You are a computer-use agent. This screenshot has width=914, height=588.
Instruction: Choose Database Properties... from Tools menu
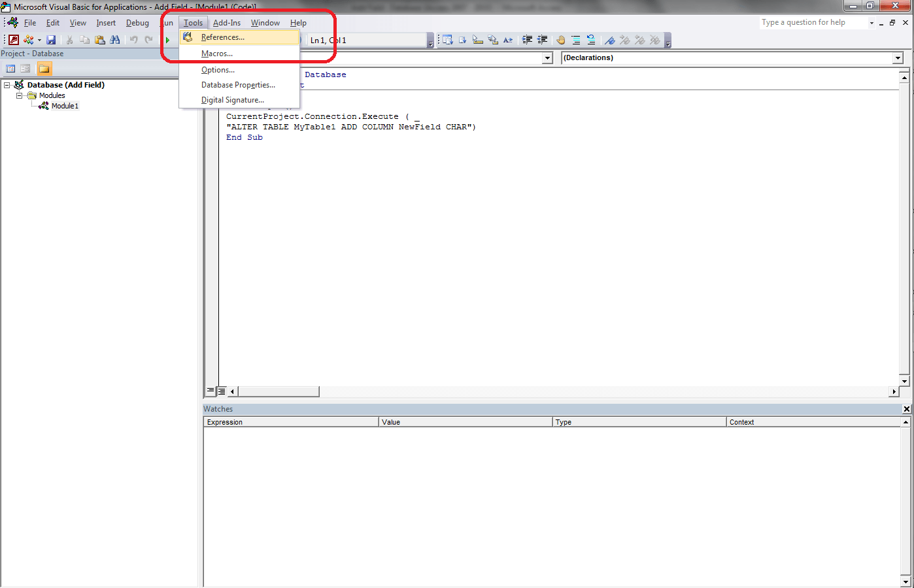239,85
